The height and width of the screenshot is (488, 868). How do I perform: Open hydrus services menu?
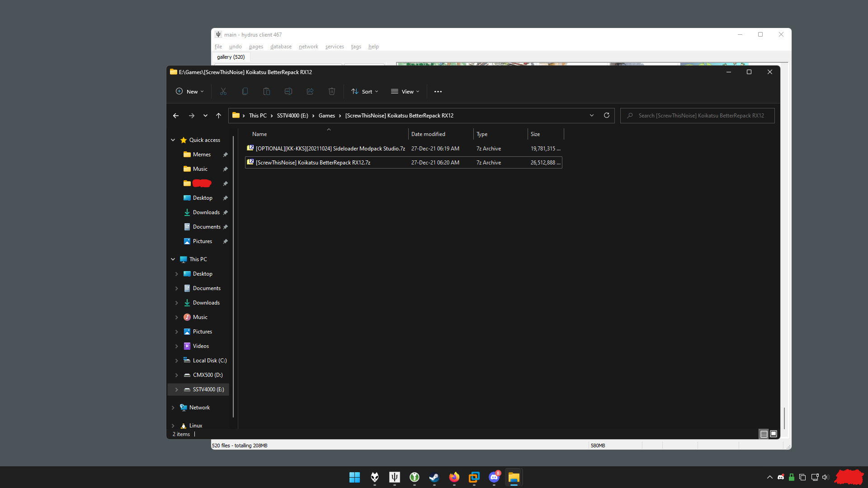coord(335,47)
